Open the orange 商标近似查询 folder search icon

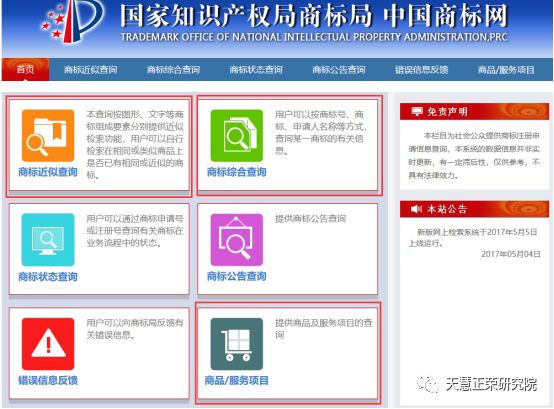coord(48,136)
